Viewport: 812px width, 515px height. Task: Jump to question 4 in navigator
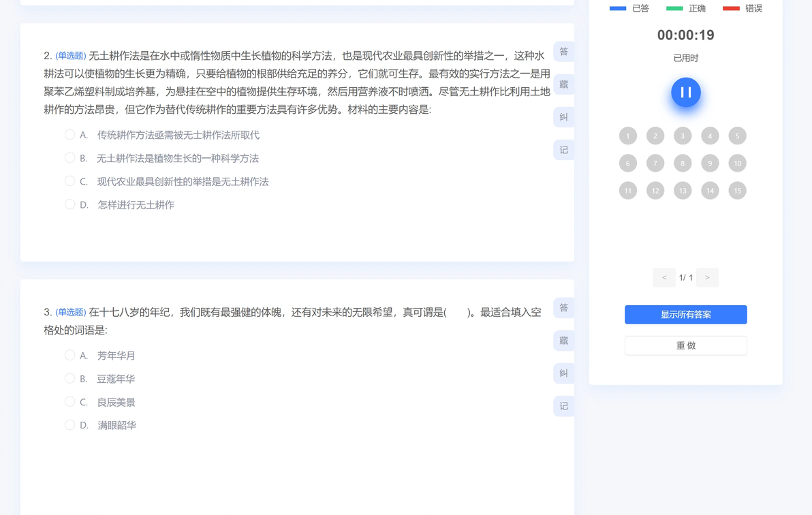point(710,136)
